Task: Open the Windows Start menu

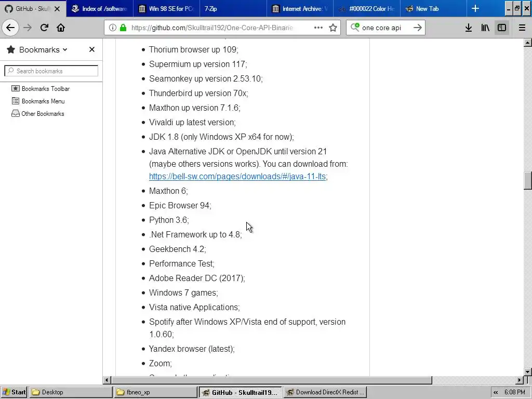Action: [x=14, y=392]
